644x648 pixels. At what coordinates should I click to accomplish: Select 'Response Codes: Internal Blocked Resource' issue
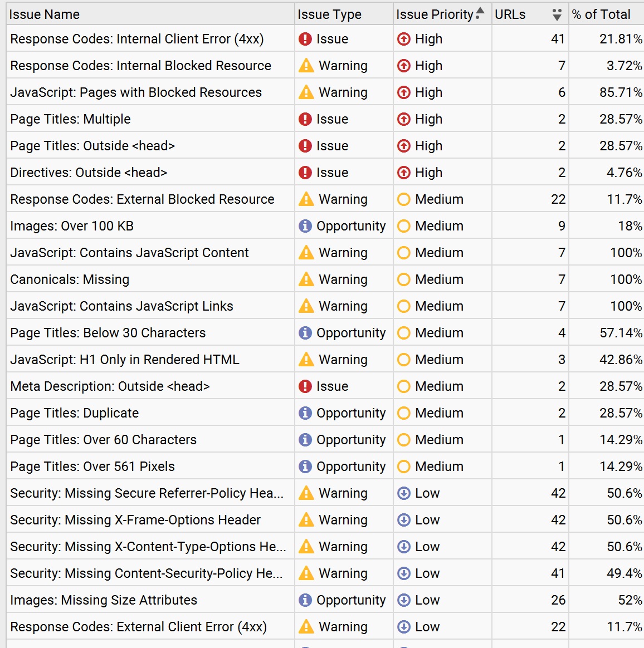140,65
